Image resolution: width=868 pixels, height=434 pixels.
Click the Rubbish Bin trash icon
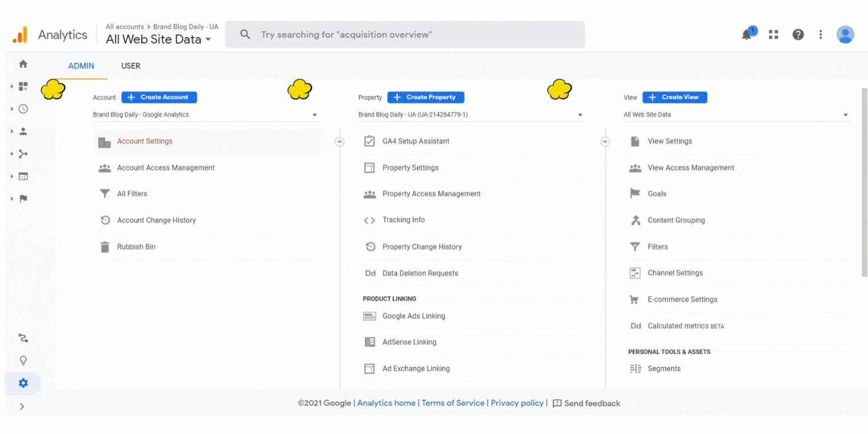[105, 247]
